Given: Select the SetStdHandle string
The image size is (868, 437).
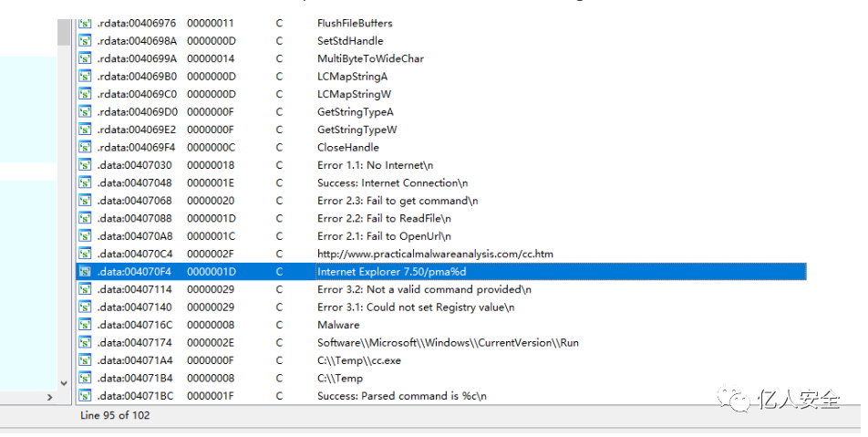Looking at the screenshot, I should (x=350, y=40).
